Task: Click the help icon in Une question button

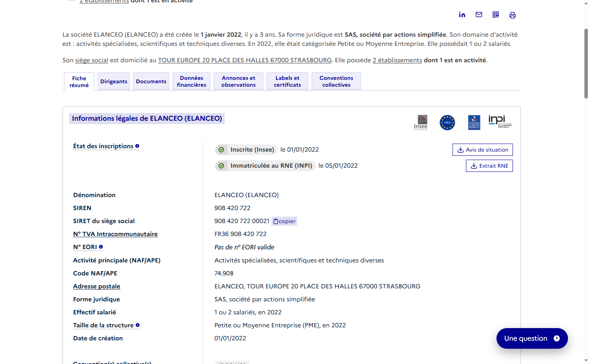Action: click(557, 338)
